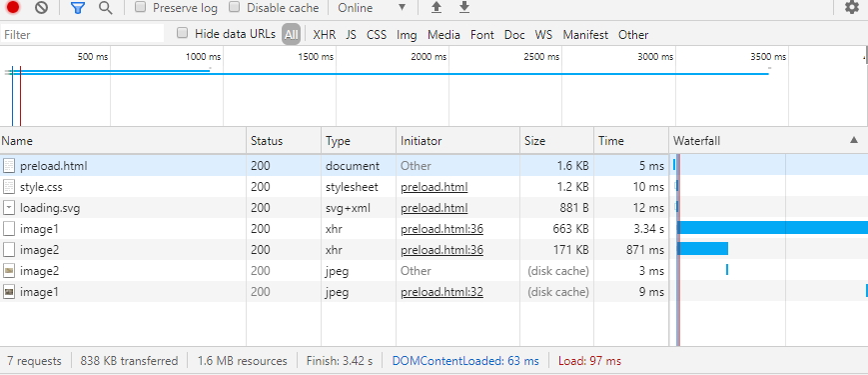
Task: Select the xhr image2 request name
Action: click(x=39, y=250)
